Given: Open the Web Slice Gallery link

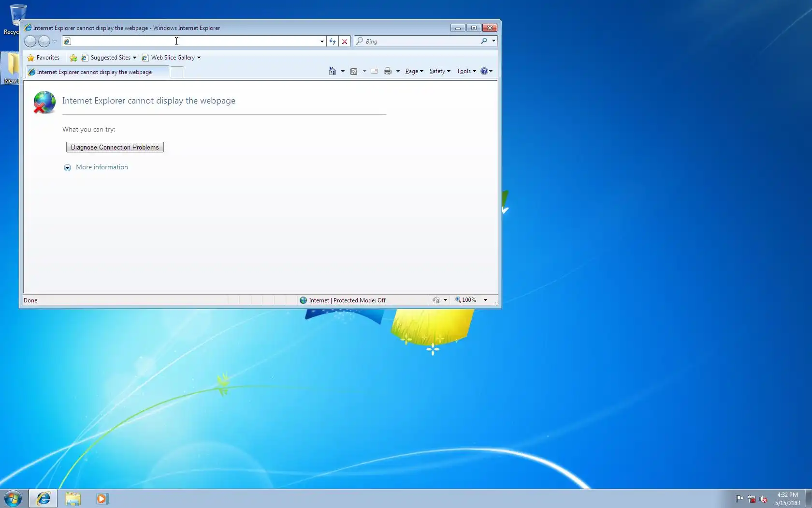Looking at the screenshot, I should [171, 58].
